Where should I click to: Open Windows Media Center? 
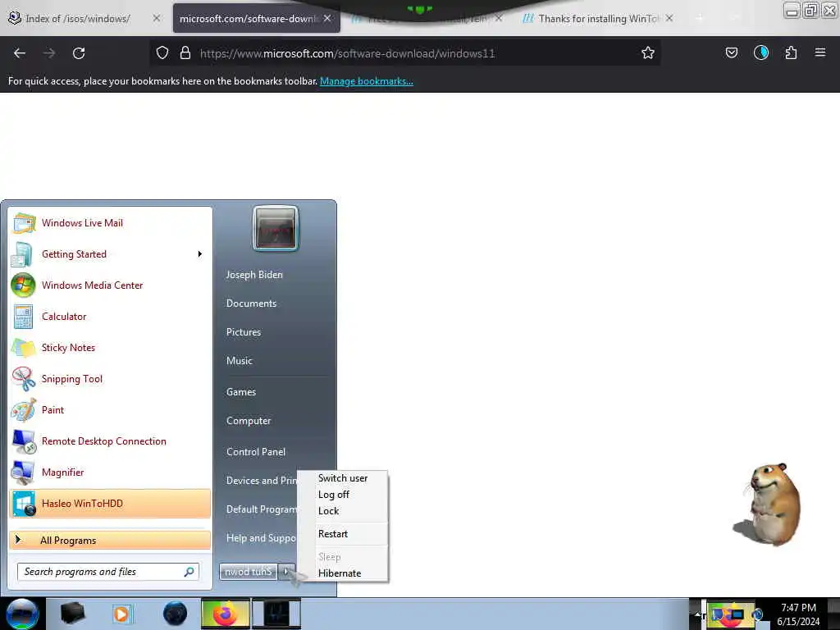tap(110, 285)
